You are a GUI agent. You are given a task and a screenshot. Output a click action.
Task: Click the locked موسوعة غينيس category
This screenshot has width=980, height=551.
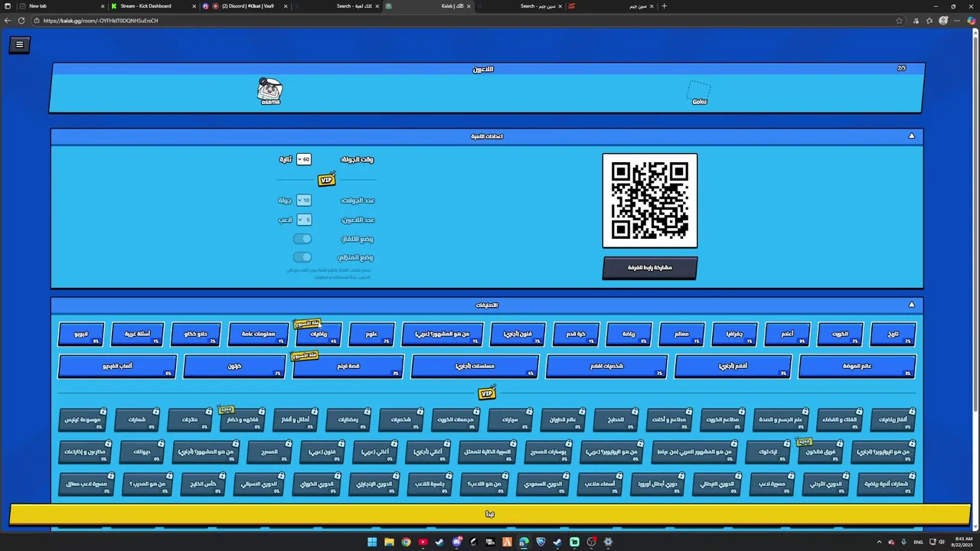[x=82, y=419]
